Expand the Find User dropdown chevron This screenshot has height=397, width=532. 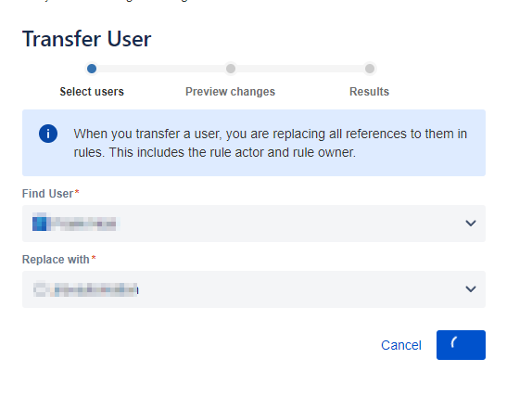click(x=470, y=224)
